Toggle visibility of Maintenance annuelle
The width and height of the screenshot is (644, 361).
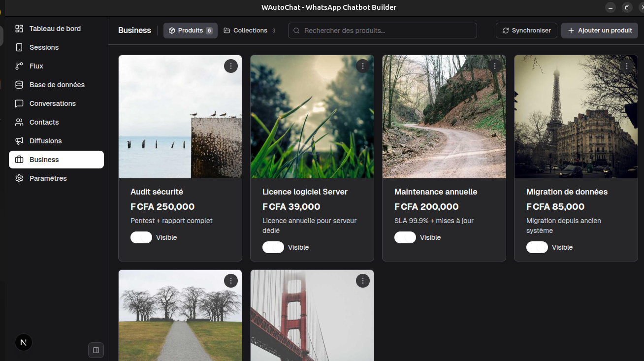(x=405, y=237)
